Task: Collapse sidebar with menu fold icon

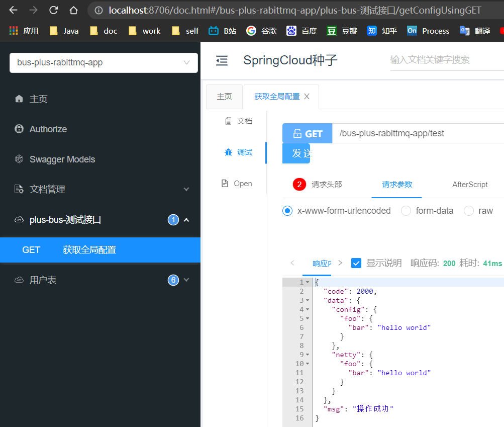Action: coord(222,60)
